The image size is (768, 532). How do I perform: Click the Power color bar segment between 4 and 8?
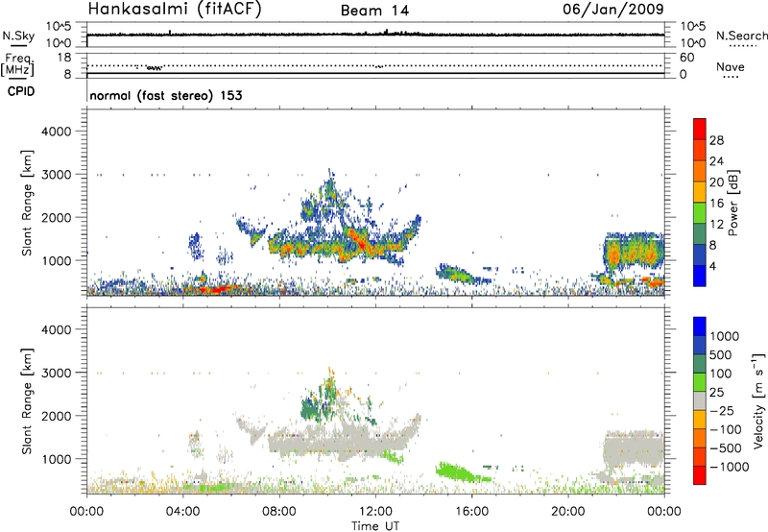pyautogui.click(x=700, y=255)
